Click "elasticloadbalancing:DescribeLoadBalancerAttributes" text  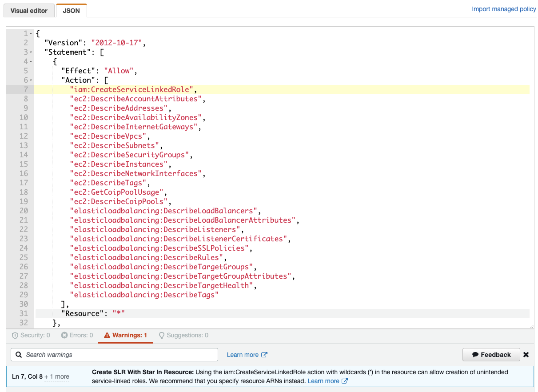tap(183, 220)
